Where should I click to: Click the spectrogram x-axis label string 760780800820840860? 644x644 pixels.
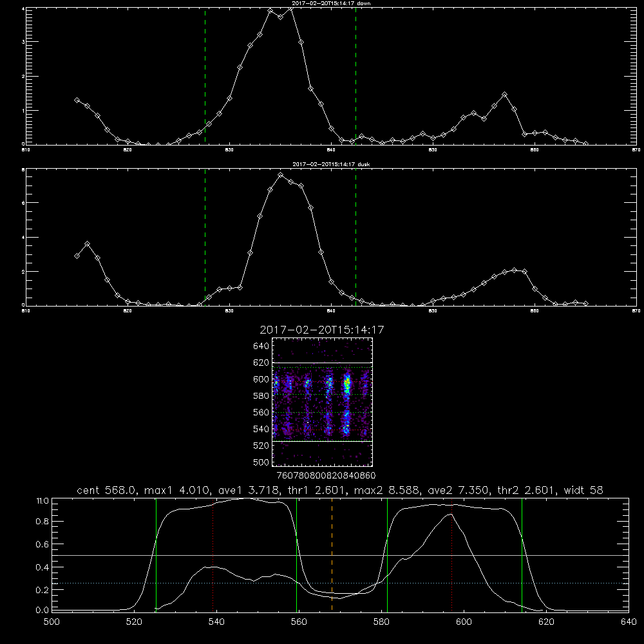coord(326,475)
